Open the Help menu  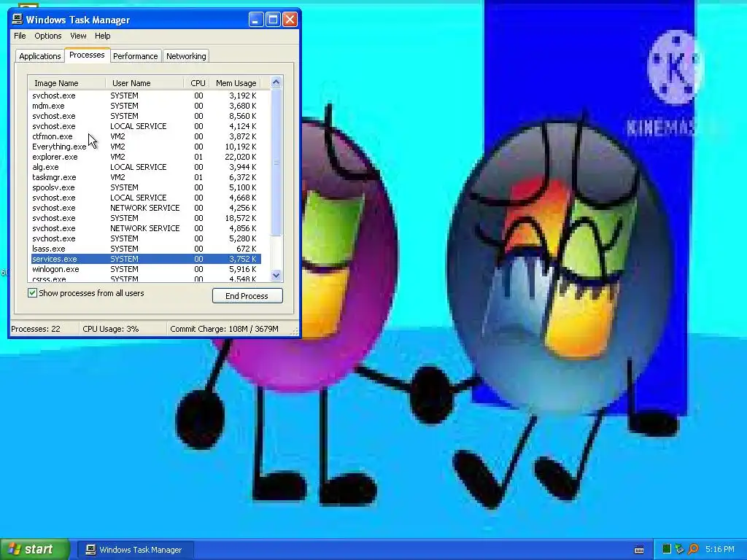coord(102,36)
